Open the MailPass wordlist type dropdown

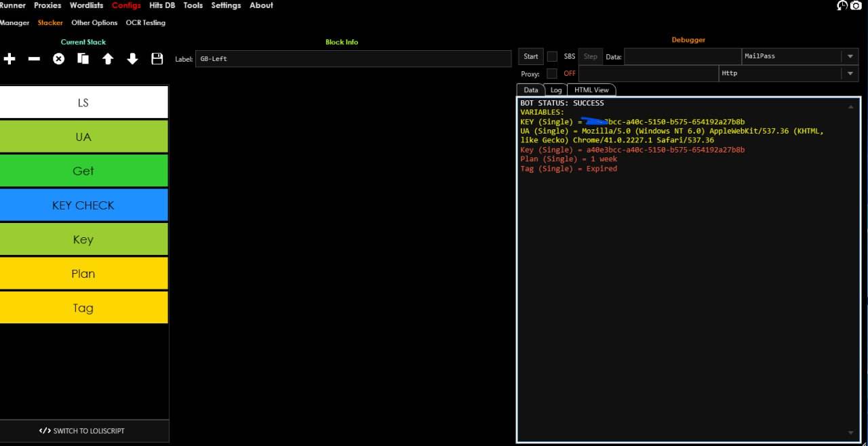[850, 56]
